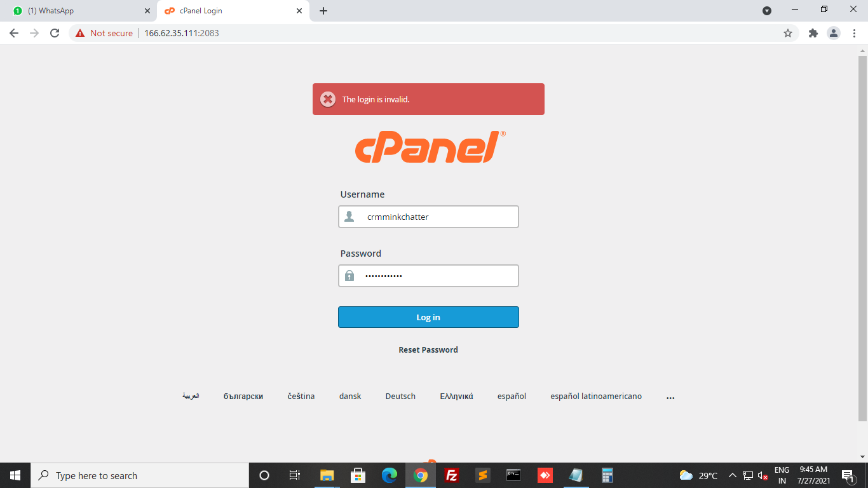Show hidden system tray icons
Image resolution: width=868 pixels, height=488 pixels.
pyautogui.click(x=732, y=475)
